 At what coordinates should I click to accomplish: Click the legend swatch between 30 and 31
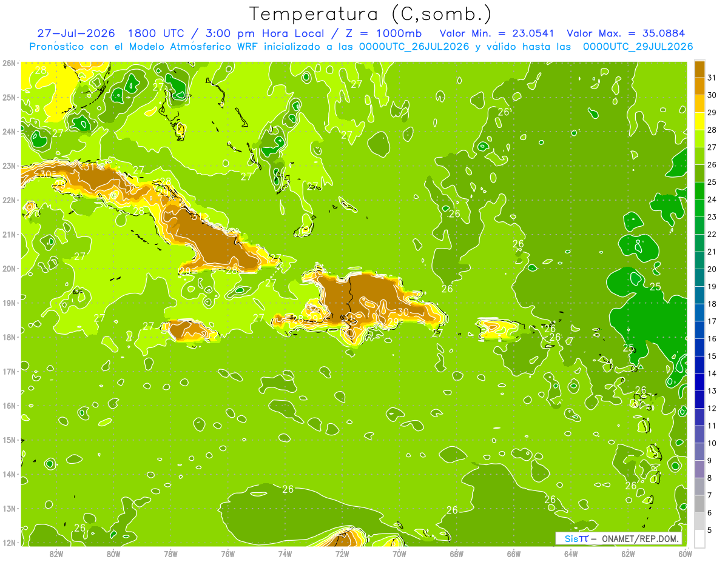[x=699, y=87]
